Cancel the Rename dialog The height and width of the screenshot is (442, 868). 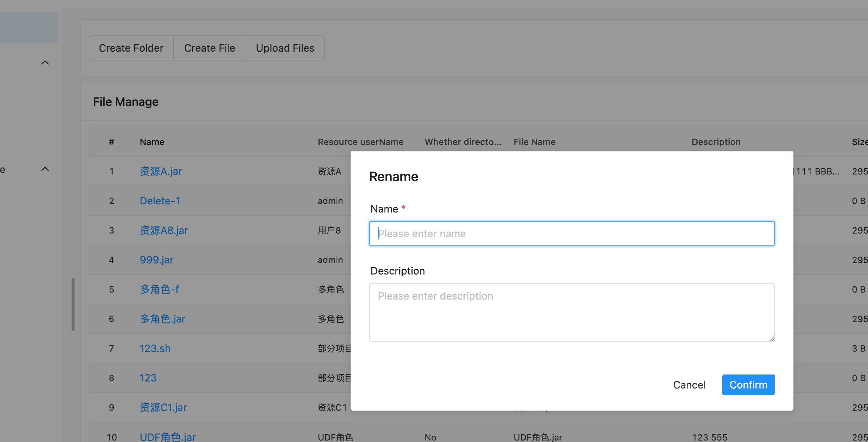[x=689, y=385]
